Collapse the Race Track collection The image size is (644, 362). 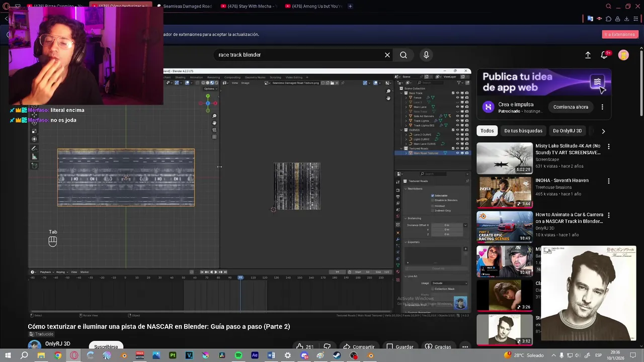tap(402, 93)
